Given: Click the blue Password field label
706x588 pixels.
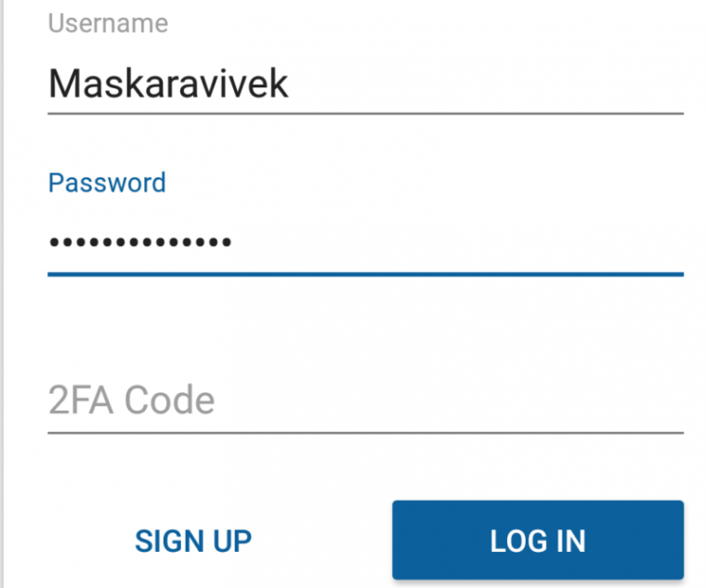Looking at the screenshot, I should click(x=107, y=182).
